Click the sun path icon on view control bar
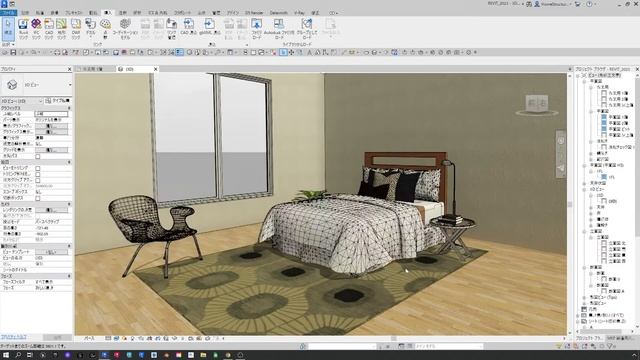This screenshot has height=360, width=640. [124, 338]
